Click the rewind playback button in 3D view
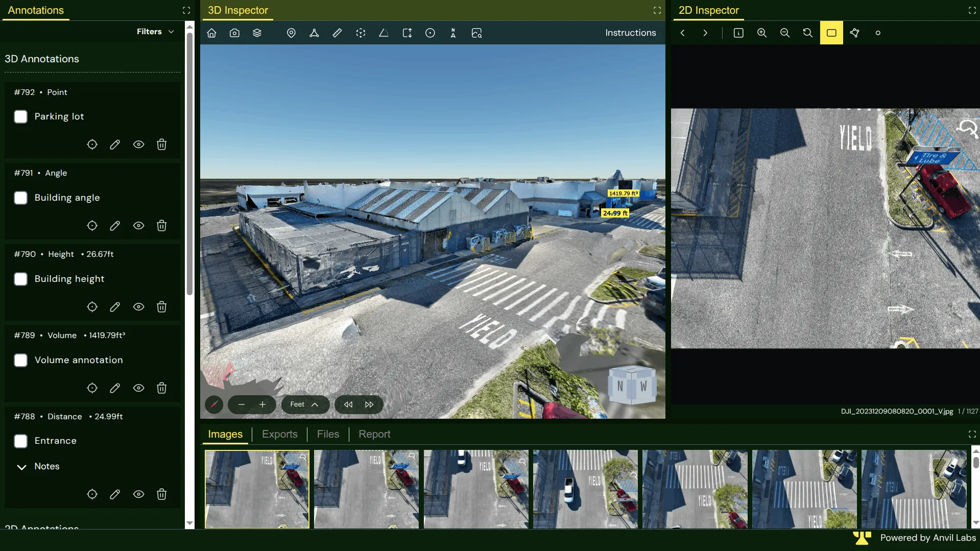The height and width of the screenshot is (551, 980). coord(348,404)
